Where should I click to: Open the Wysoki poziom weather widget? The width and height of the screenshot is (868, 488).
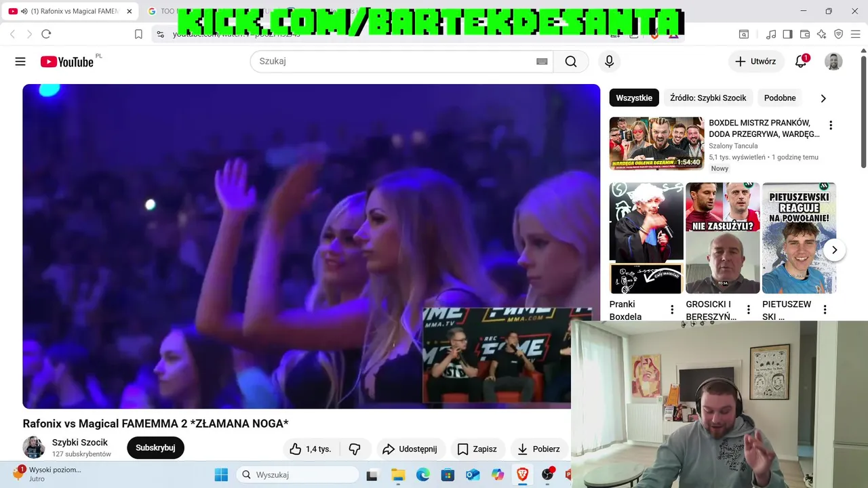tap(47, 474)
